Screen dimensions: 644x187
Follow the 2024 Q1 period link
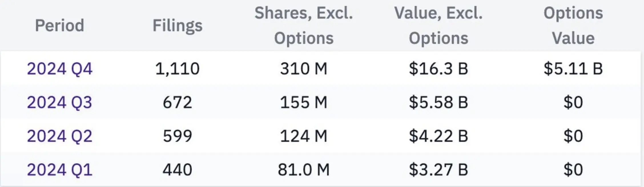coord(60,170)
